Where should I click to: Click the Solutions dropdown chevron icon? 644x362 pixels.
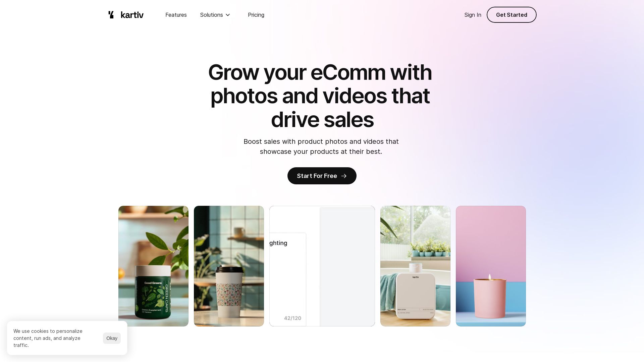click(228, 15)
